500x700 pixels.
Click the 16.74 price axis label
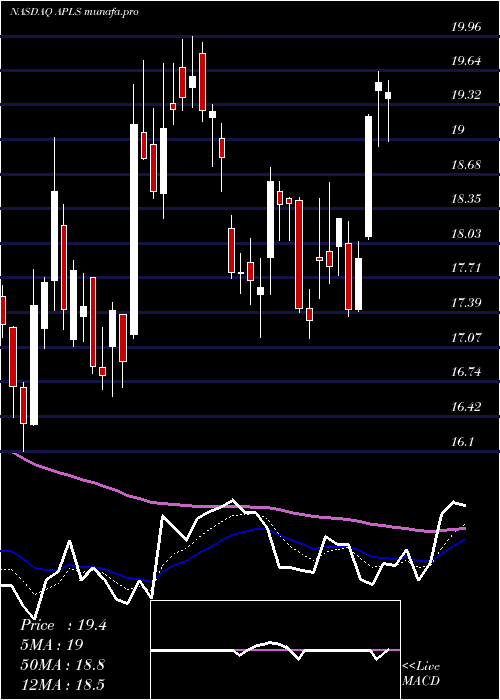466,371
